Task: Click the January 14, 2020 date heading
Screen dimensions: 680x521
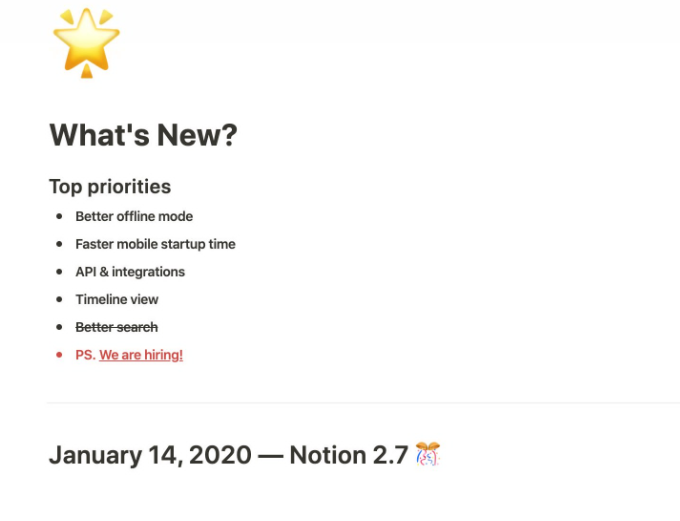Action: 150,455
